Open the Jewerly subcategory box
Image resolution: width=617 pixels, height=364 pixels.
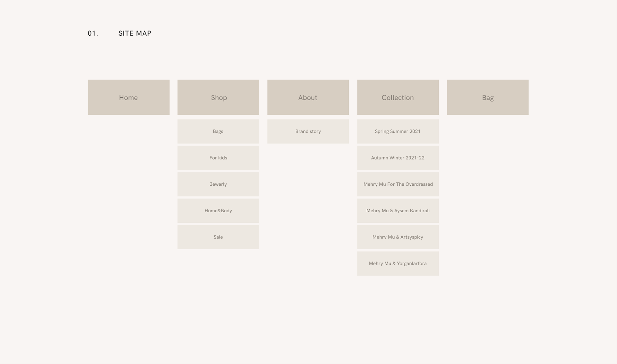218,184
